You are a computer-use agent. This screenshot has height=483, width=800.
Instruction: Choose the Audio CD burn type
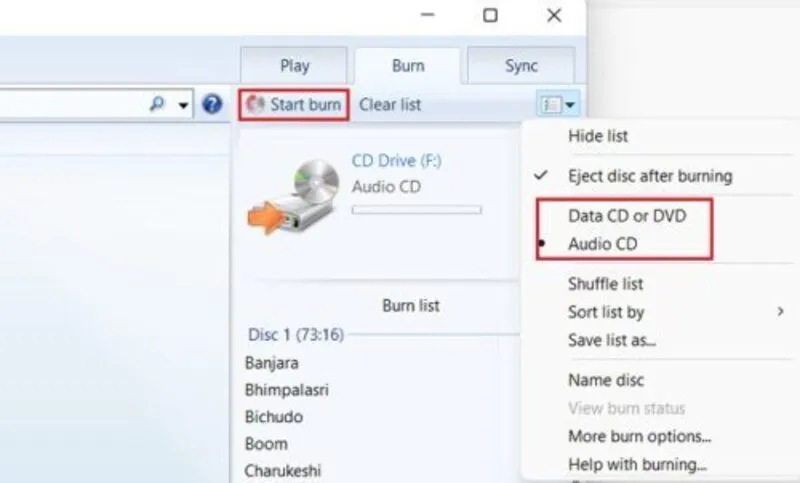tap(603, 244)
